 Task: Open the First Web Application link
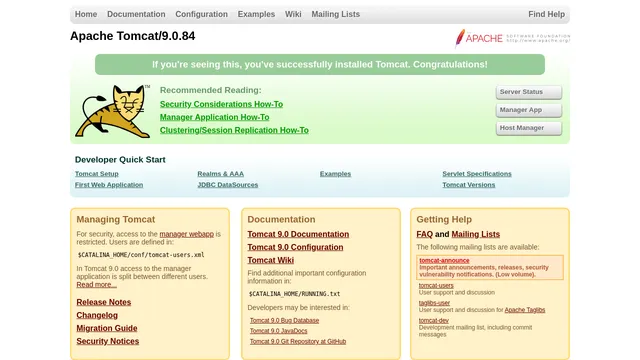point(109,185)
